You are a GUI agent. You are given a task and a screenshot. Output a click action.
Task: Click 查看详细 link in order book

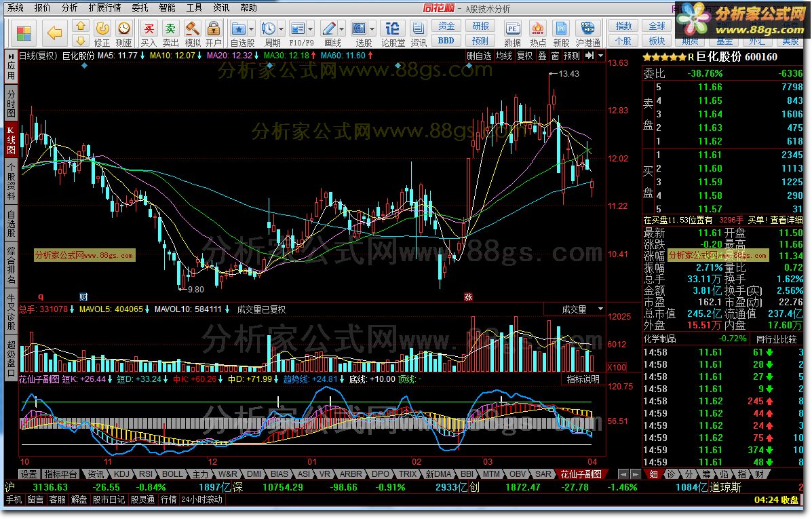(786, 220)
